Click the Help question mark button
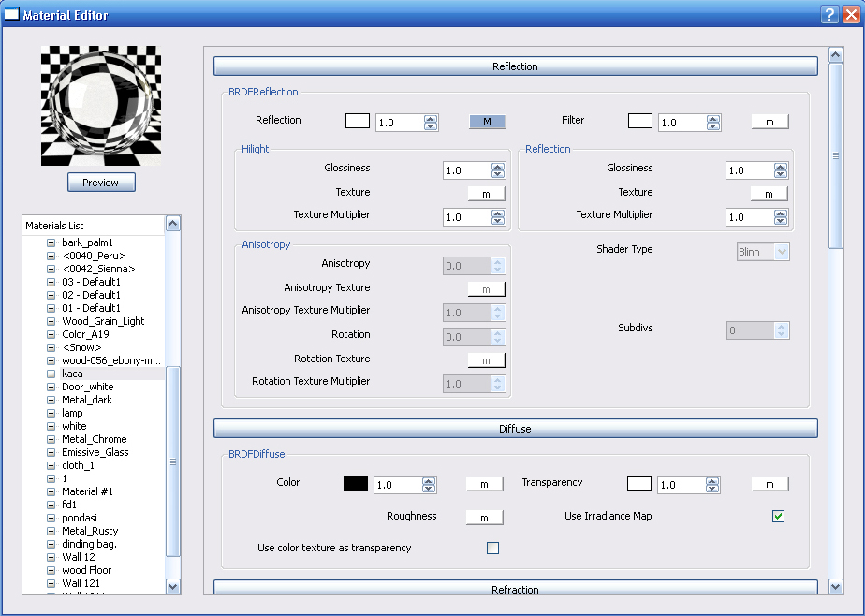 (x=829, y=14)
